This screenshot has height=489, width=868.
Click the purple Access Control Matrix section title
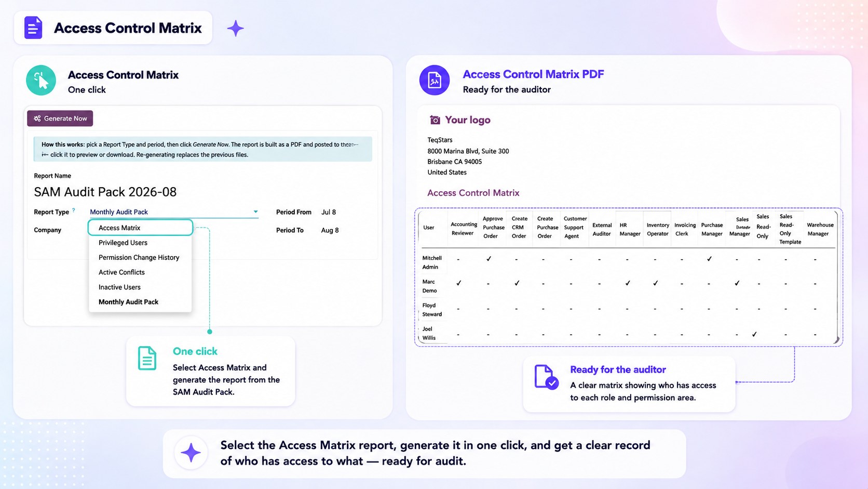(473, 193)
